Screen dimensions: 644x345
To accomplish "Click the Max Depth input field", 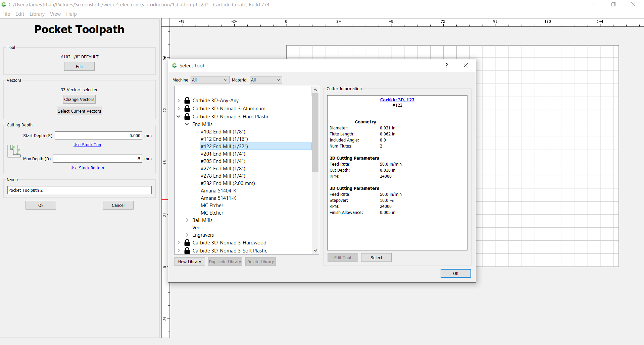I will click(97, 159).
